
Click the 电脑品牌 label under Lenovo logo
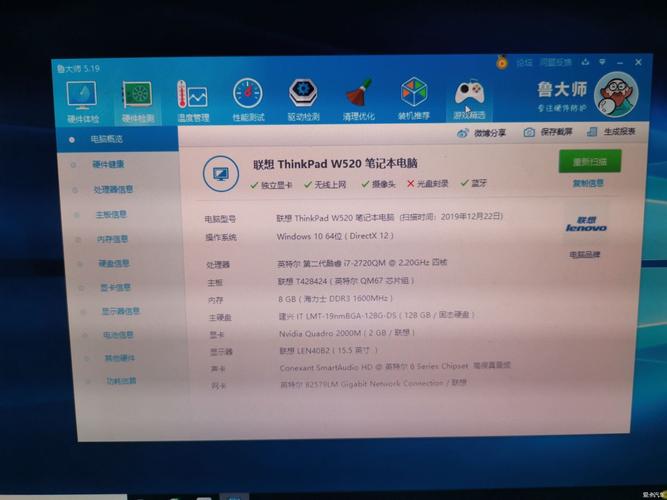(585, 254)
